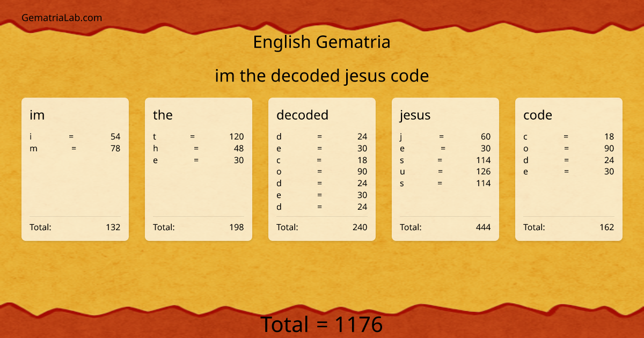
Task: Select the decoded card total 240
Action: (360, 227)
